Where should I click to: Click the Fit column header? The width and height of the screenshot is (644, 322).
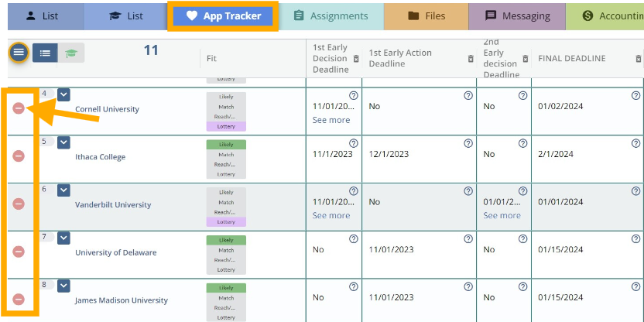click(x=211, y=58)
